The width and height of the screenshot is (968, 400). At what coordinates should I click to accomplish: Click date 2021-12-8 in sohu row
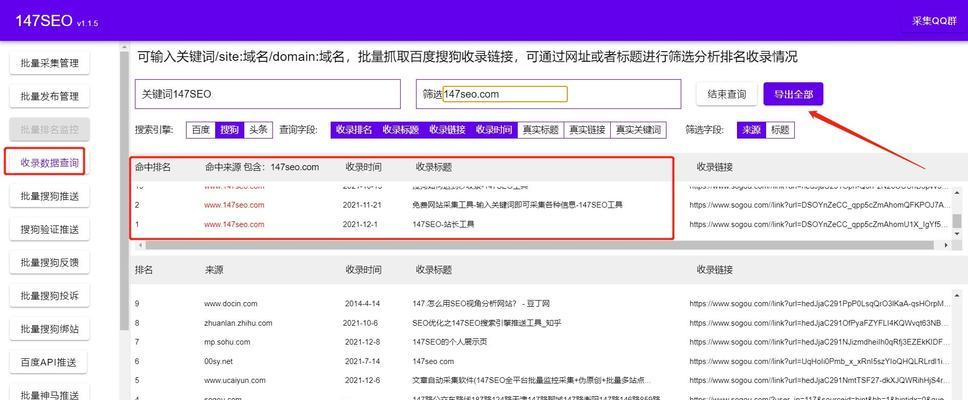pos(362,342)
